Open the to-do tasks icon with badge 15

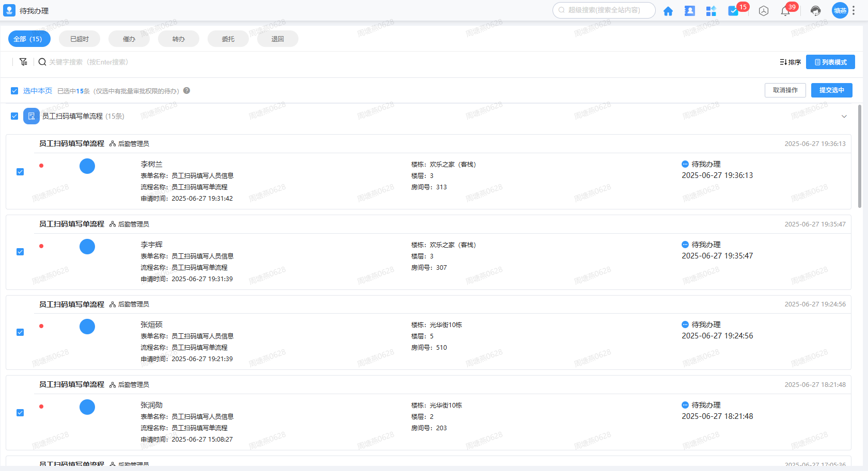pos(733,11)
